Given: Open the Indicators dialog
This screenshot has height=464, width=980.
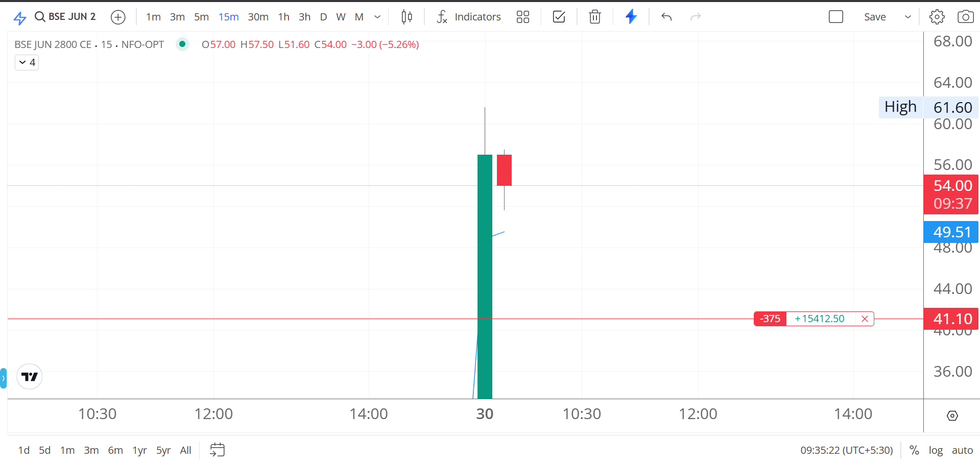Looking at the screenshot, I should pyautogui.click(x=469, y=17).
